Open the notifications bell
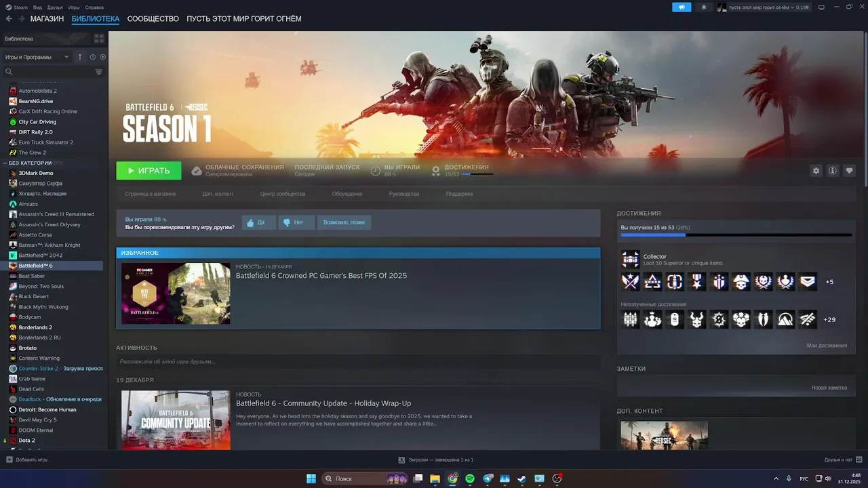 pyautogui.click(x=703, y=7)
